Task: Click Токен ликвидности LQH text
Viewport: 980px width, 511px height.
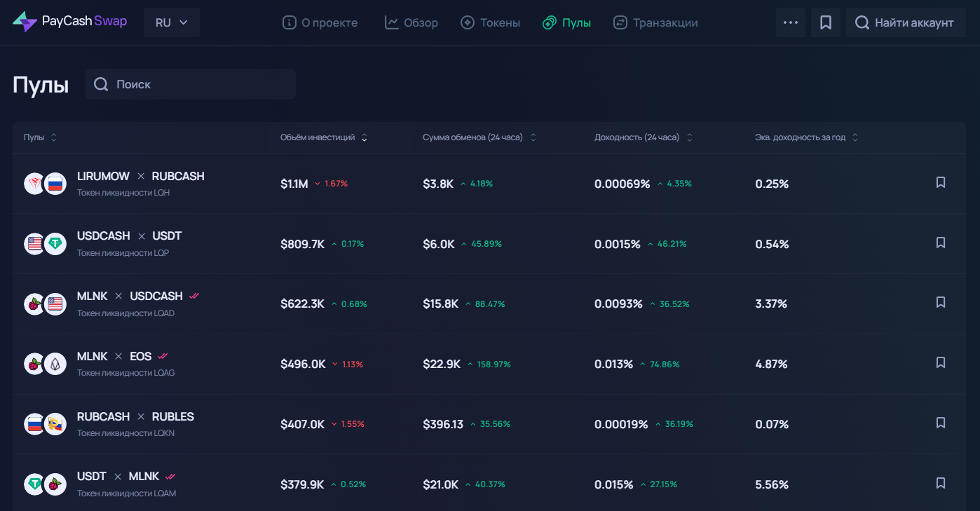Action: tap(123, 193)
